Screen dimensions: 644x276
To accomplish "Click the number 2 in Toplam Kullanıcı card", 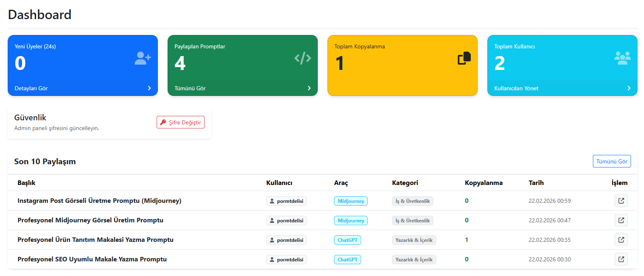I will click(500, 63).
